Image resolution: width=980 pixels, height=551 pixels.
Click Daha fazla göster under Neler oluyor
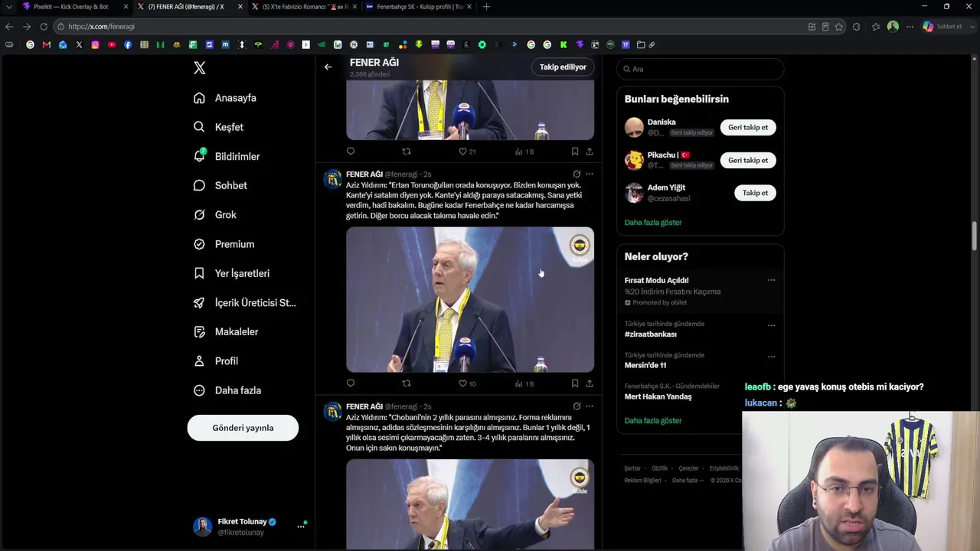pos(653,421)
